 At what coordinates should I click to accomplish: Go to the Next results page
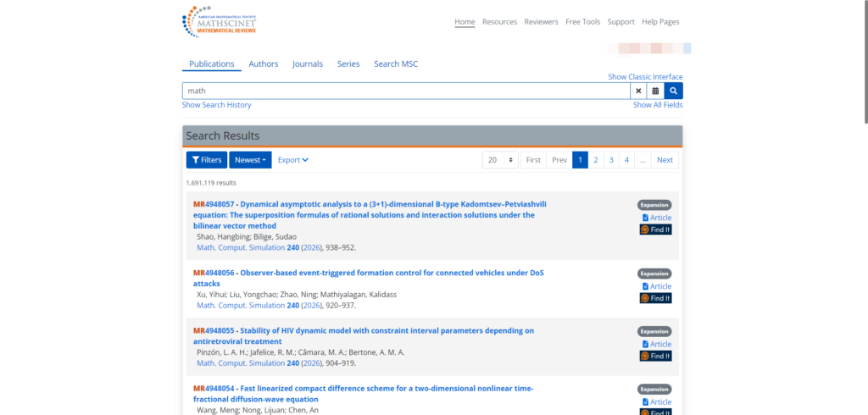point(665,160)
